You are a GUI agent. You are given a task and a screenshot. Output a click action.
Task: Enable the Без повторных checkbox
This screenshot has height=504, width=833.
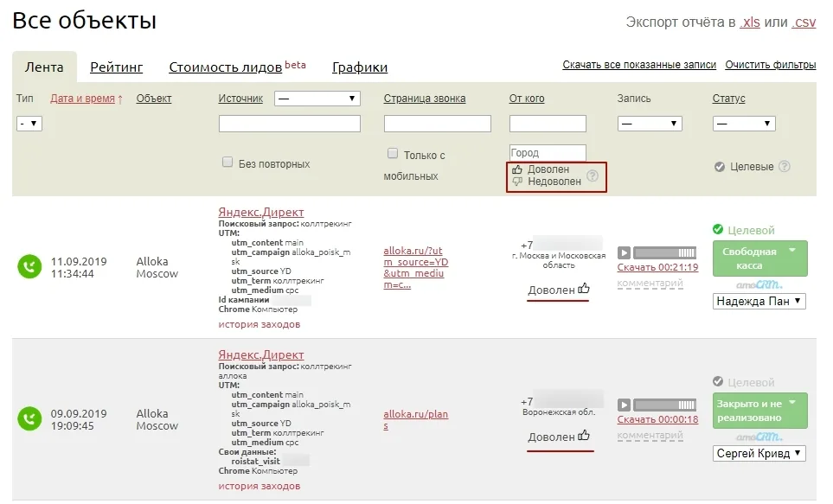[227, 162]
